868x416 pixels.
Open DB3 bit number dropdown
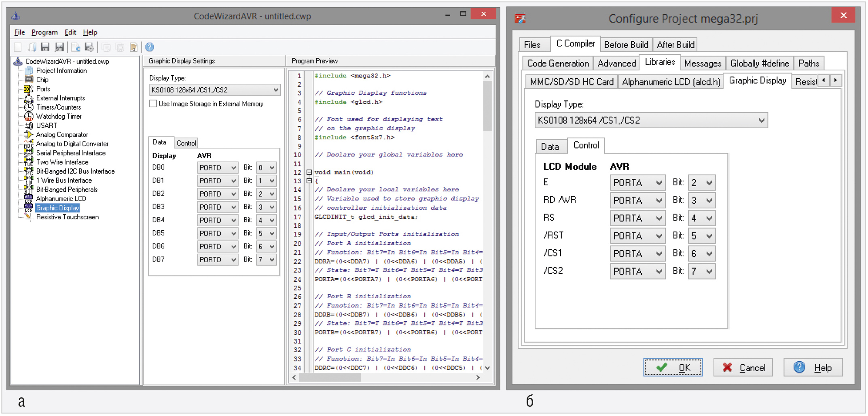pos(266,207)
